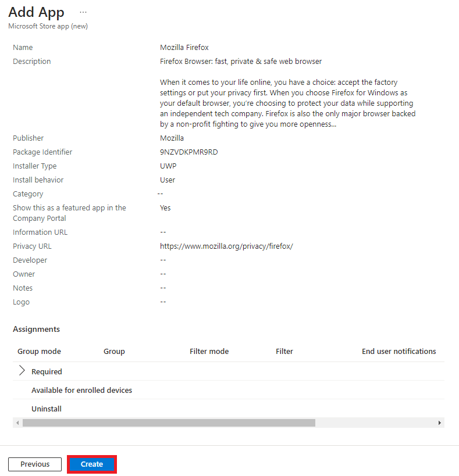Click the Filter column header
This screenshot has height=476, width=459.
tap(284, 351)
